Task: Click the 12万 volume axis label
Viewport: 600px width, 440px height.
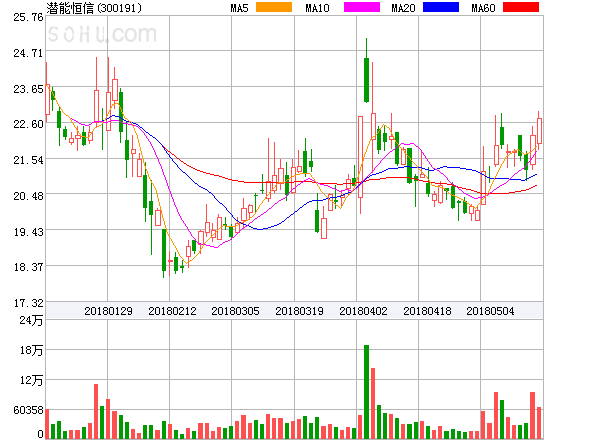Action: [31, 380]
